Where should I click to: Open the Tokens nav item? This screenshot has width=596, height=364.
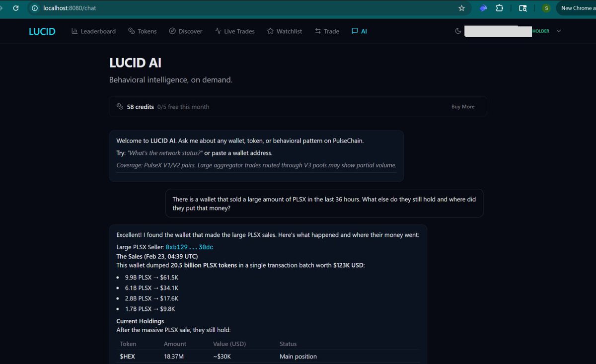click(143, 31)
